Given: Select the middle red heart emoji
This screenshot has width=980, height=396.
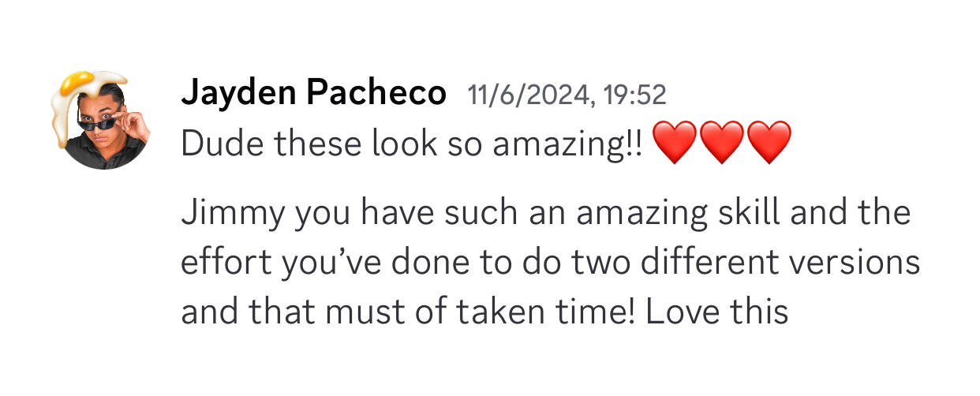Looking at the screenshot, I should 721,143.
